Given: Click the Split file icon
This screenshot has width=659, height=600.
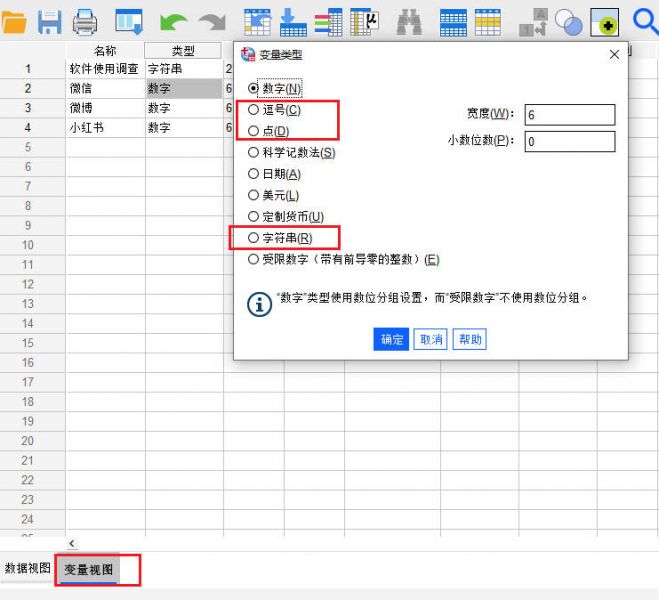Looking at the screenshot, I should (533, 23).
